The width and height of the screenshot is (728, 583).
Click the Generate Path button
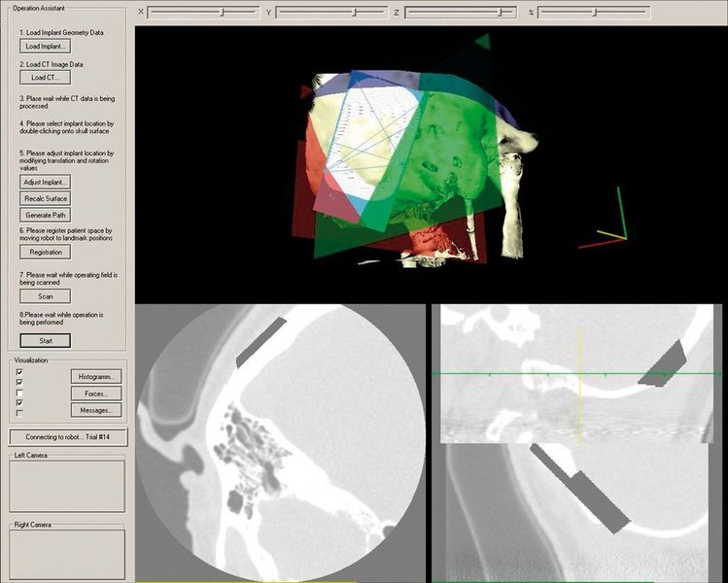[46, 215]
